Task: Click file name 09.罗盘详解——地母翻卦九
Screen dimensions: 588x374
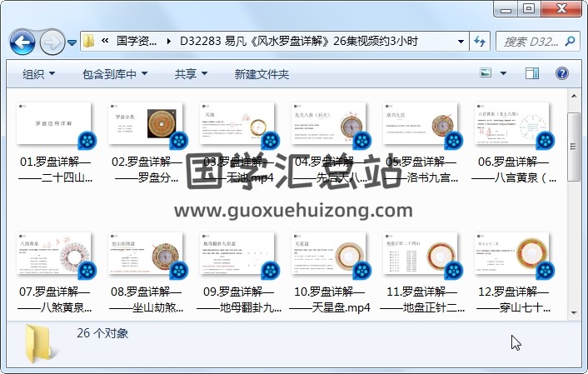Action: (x=238, y=299)
